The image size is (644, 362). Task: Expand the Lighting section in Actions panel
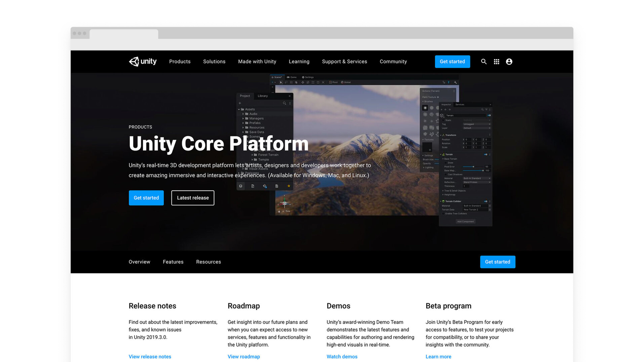[424, 168]
